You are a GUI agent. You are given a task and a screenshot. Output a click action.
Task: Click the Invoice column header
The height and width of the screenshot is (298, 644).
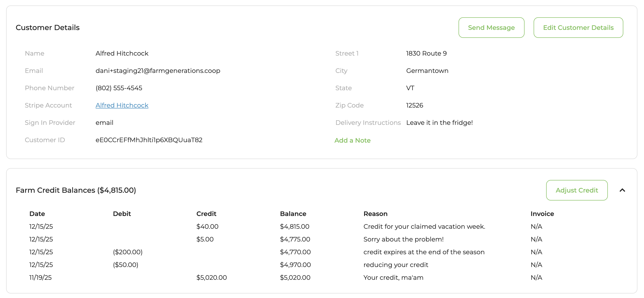pos(542,214)
